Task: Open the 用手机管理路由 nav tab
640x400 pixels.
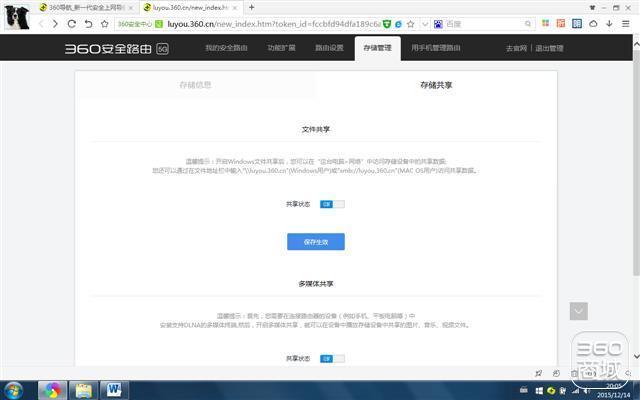Action: (436, 48)
